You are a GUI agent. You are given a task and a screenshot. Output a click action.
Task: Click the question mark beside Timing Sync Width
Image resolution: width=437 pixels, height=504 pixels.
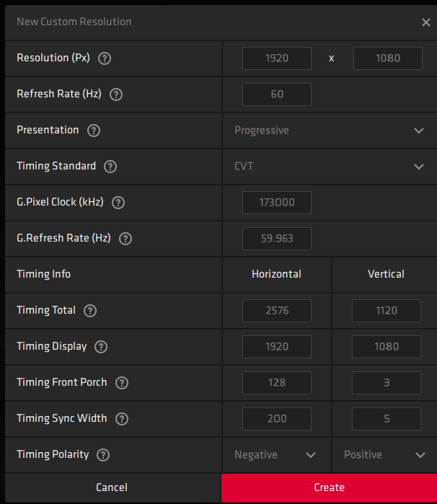(x=121, y=419)
